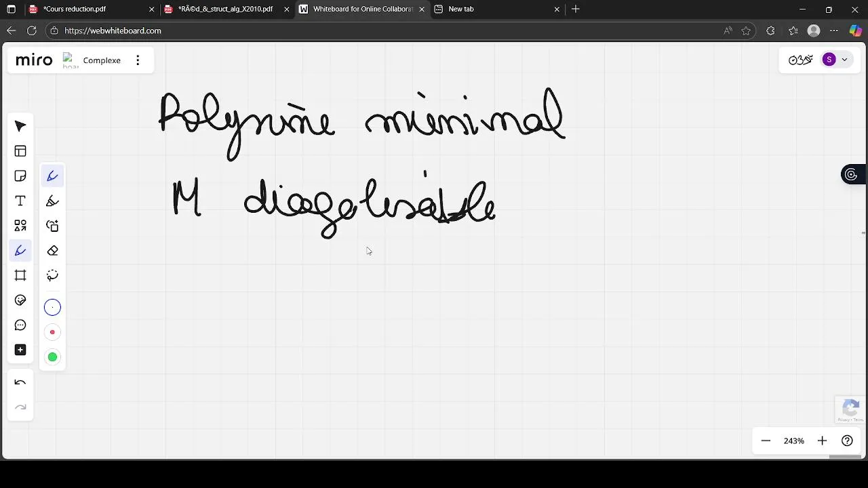This screenshot has height=488, width=868.
Task: Open a new browser tab
Action: pos(576,9)
